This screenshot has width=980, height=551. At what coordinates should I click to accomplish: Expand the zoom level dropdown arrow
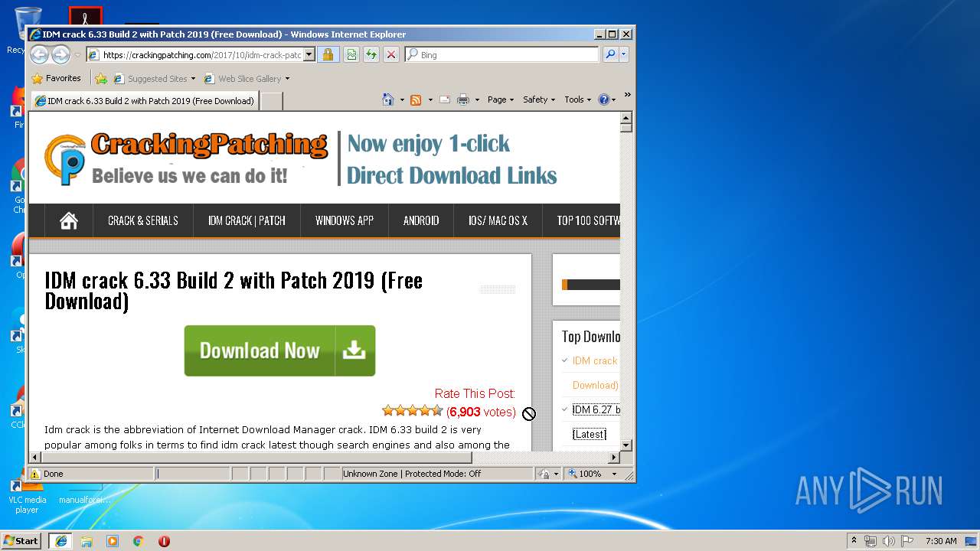[613, 474]
